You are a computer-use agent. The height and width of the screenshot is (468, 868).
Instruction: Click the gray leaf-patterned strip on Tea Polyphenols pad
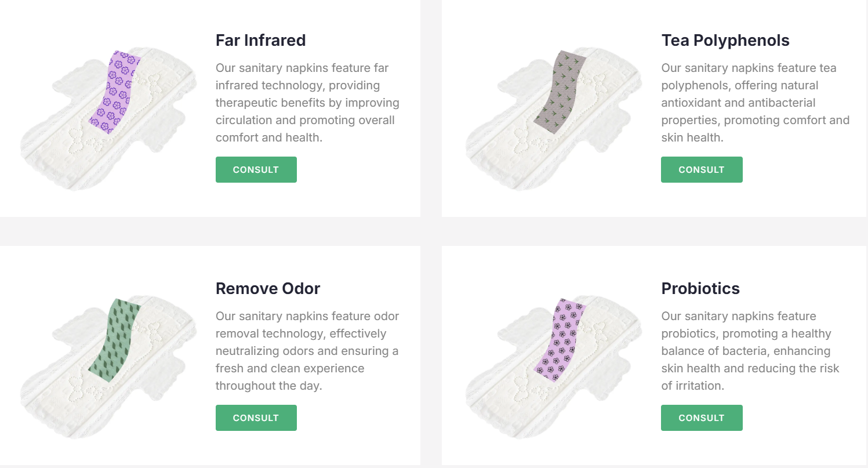[560, 92]
